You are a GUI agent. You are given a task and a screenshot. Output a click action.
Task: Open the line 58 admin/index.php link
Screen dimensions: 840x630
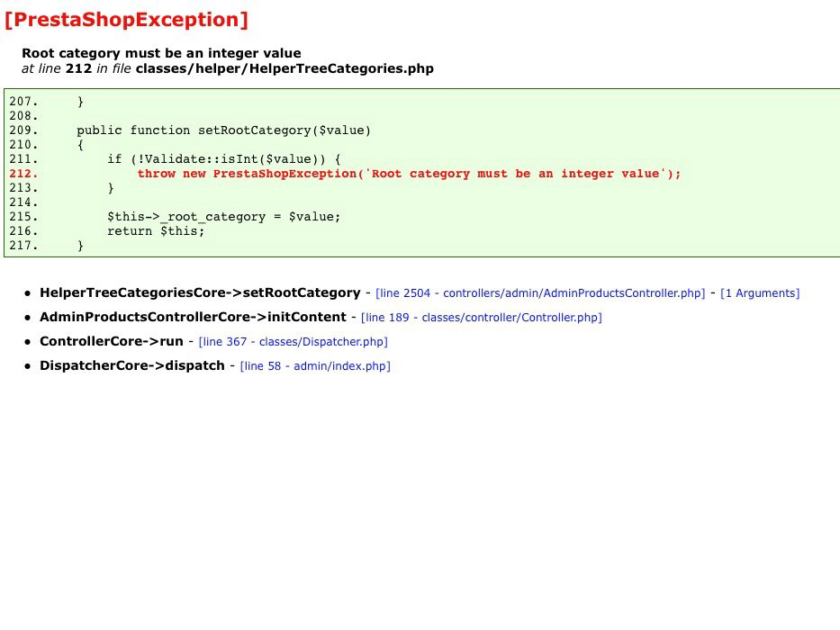click(x=315, y=366)
